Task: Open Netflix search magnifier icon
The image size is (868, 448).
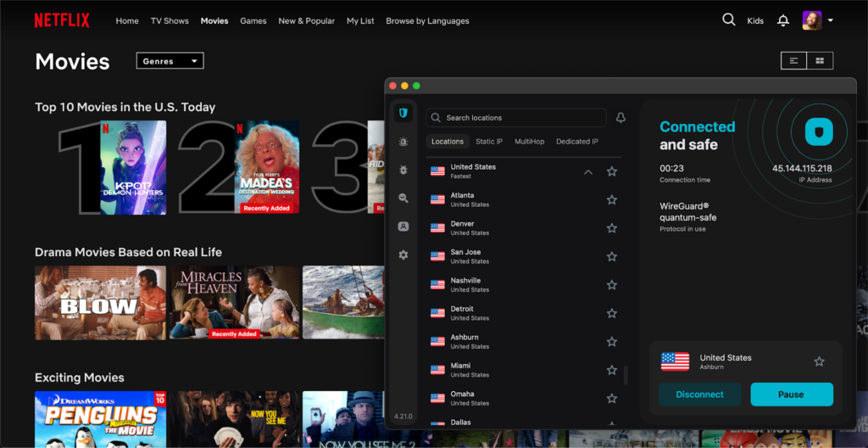Action: point(728,20)
